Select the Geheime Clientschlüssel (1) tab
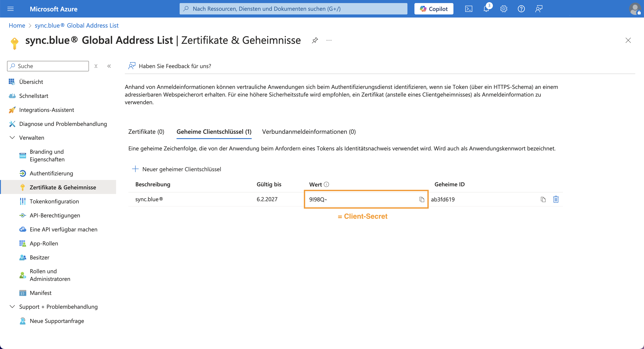Screen dimensions: 644x349 (x=214, y=132)
